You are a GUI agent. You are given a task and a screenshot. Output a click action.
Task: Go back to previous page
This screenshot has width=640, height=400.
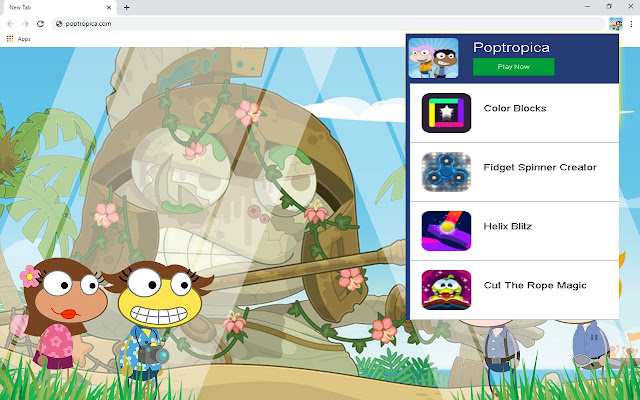[10, 24]
